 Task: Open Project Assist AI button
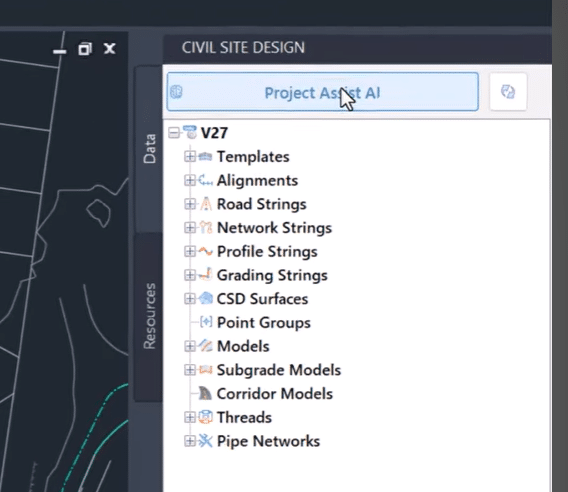(x=322, y=92)
